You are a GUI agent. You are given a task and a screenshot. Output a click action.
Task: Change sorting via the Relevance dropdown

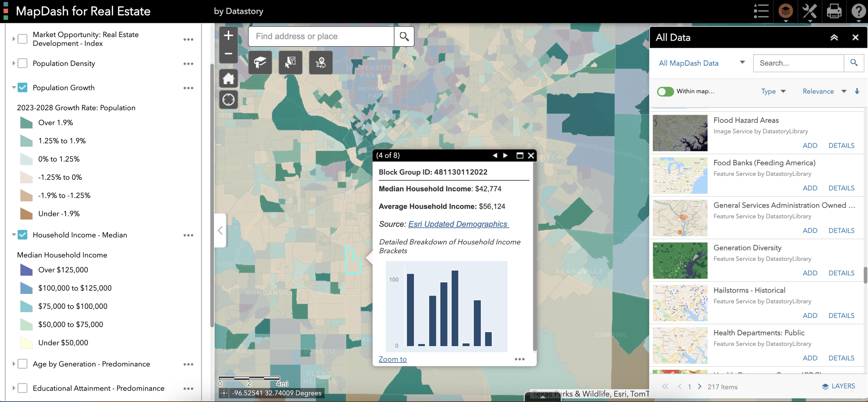(x=824, y=91)
